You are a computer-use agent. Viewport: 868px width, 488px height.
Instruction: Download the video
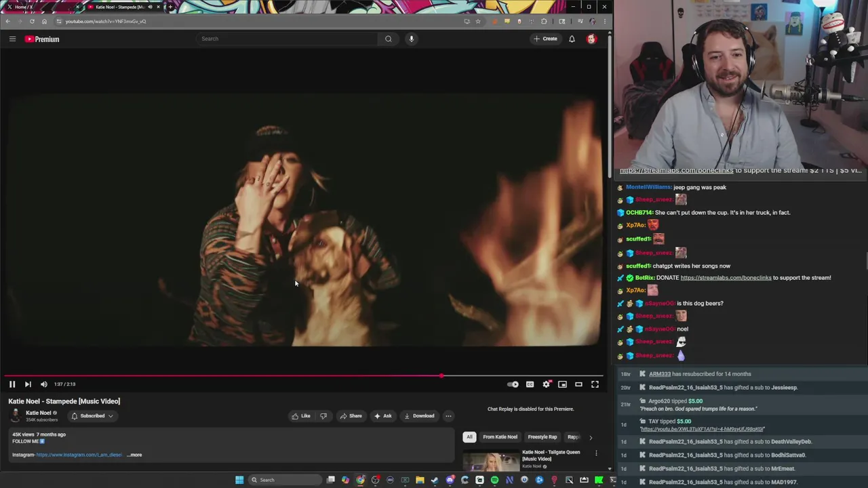click(419, 416)
